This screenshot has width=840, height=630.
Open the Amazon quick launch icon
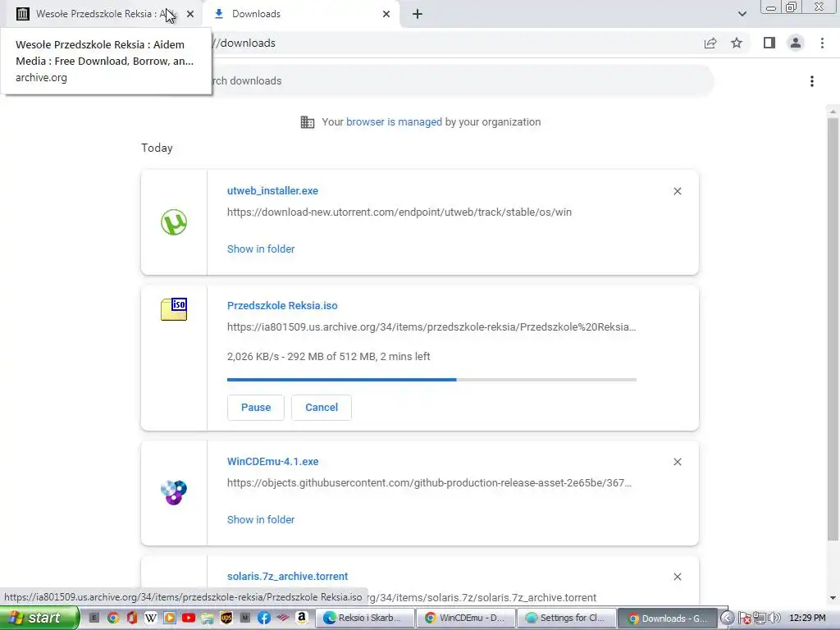click(302, 618)
